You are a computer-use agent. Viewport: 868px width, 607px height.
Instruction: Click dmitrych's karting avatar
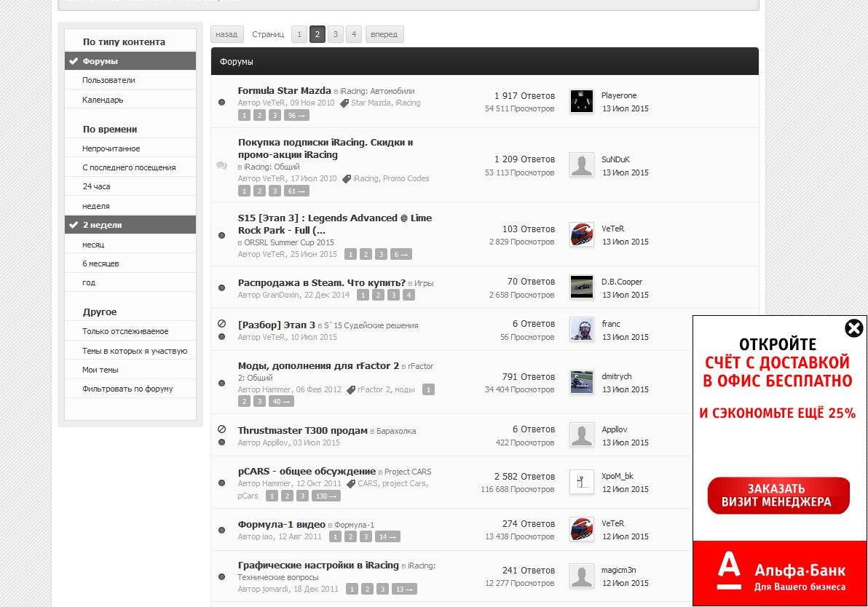point(581,382)
